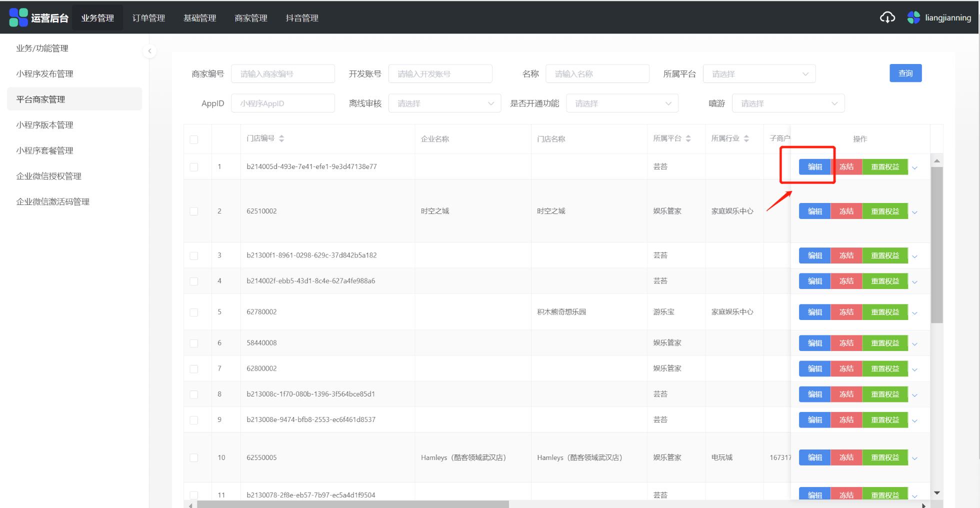
Task: Check the row 4 checkbox
Action: [194, 281]
